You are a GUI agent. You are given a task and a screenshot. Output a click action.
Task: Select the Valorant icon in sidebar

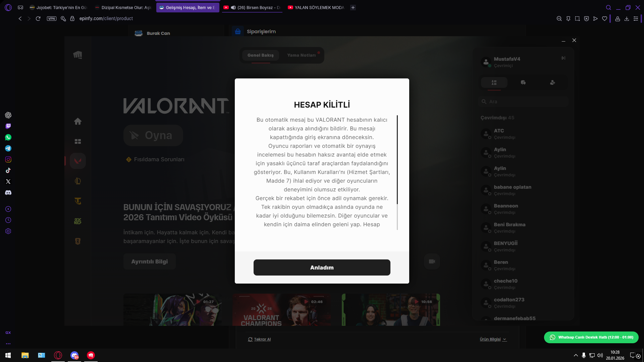click(77, 161)
